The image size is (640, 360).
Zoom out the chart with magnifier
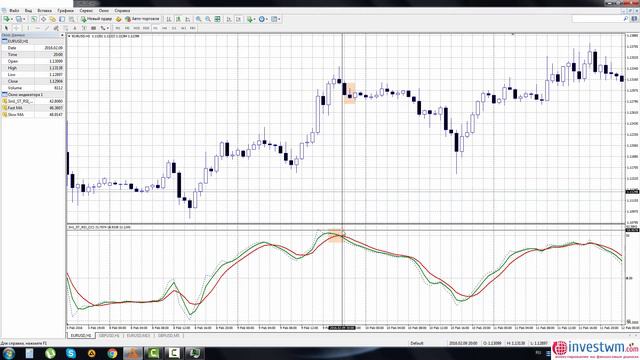pos(208,19)
